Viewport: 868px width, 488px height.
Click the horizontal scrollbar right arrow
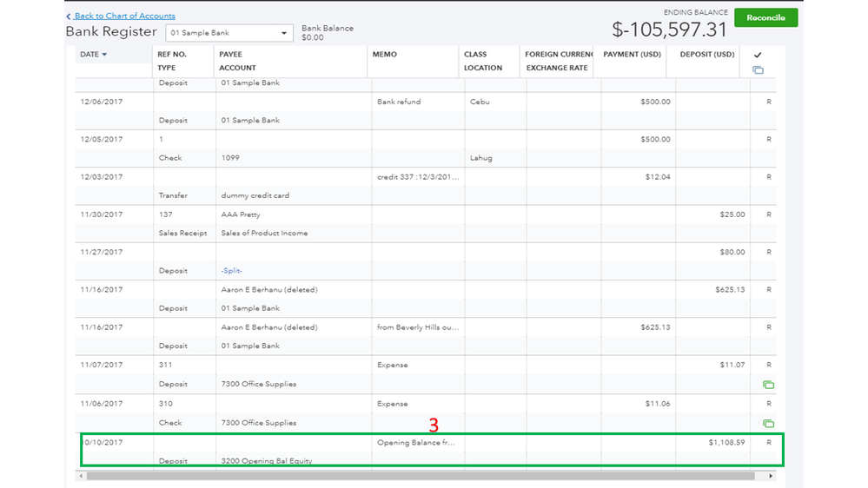(x=771, y=476)
